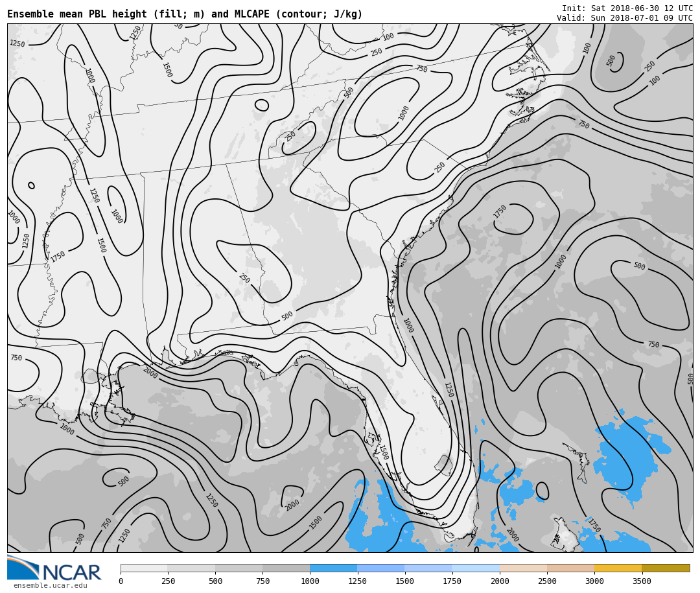This screenshot has height=593, width=700.
Task: Click the '500' contour label in the eastern Atlantic
Action: 639,266
